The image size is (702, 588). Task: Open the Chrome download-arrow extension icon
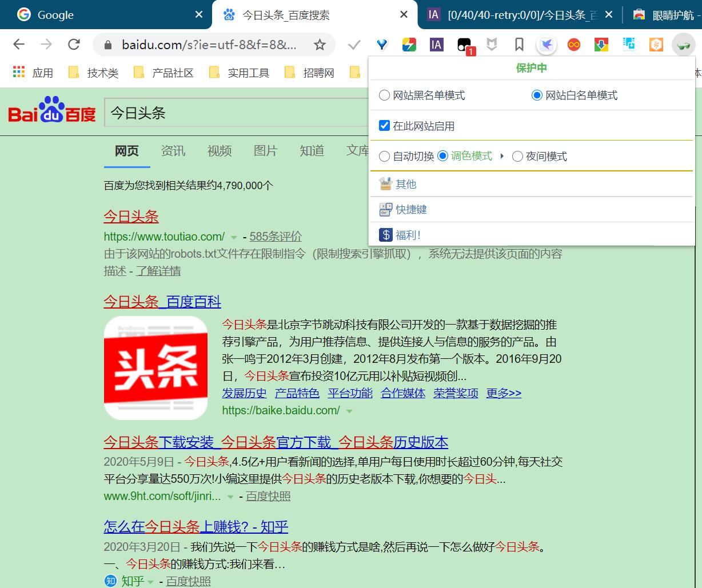(601, 44)
